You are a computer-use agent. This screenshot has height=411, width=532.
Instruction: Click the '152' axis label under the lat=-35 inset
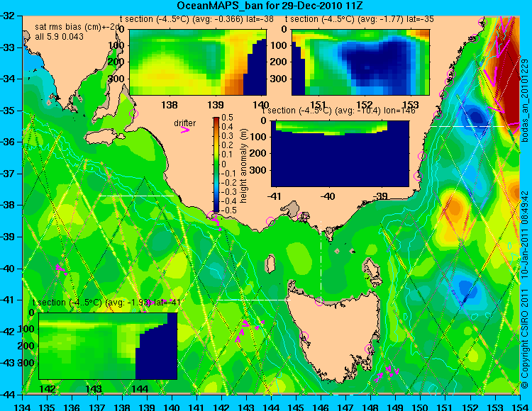point(365,105)
